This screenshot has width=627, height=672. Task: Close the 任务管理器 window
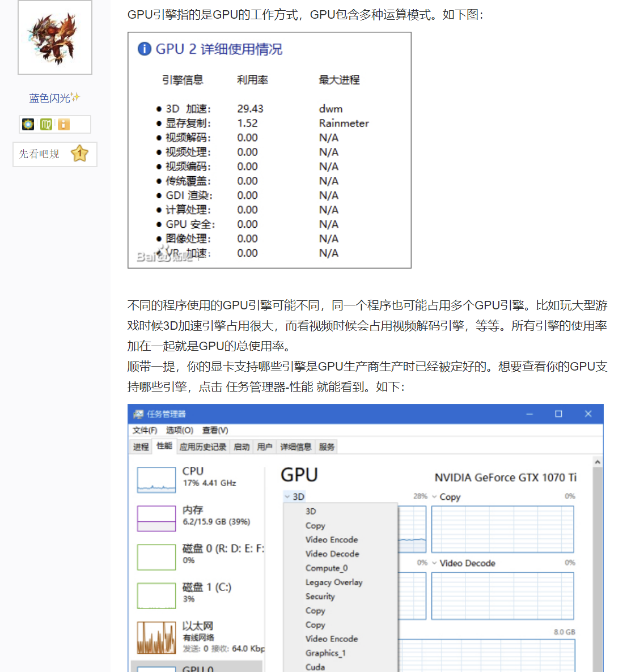[588, 414]
